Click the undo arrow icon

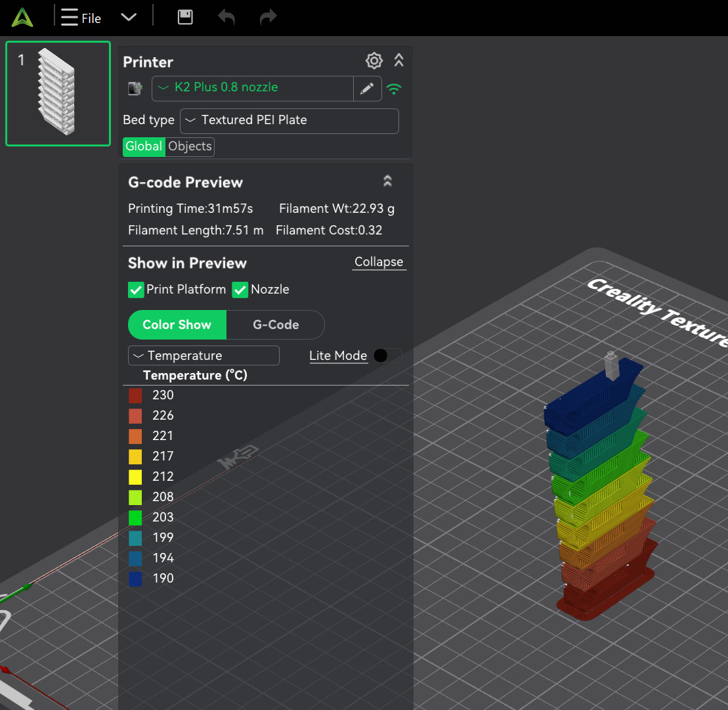tap(226, 18)
